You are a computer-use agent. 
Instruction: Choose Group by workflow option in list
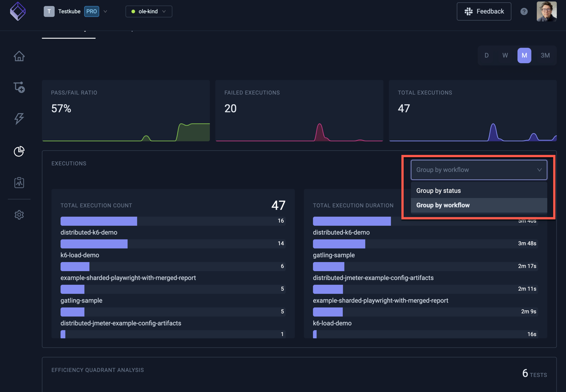(x=479, y=205)
